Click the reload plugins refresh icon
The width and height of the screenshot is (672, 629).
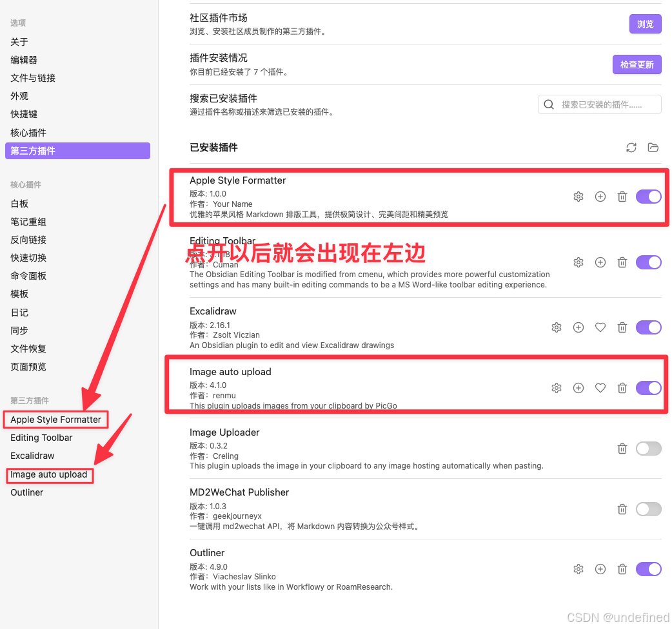click(631, 148)
